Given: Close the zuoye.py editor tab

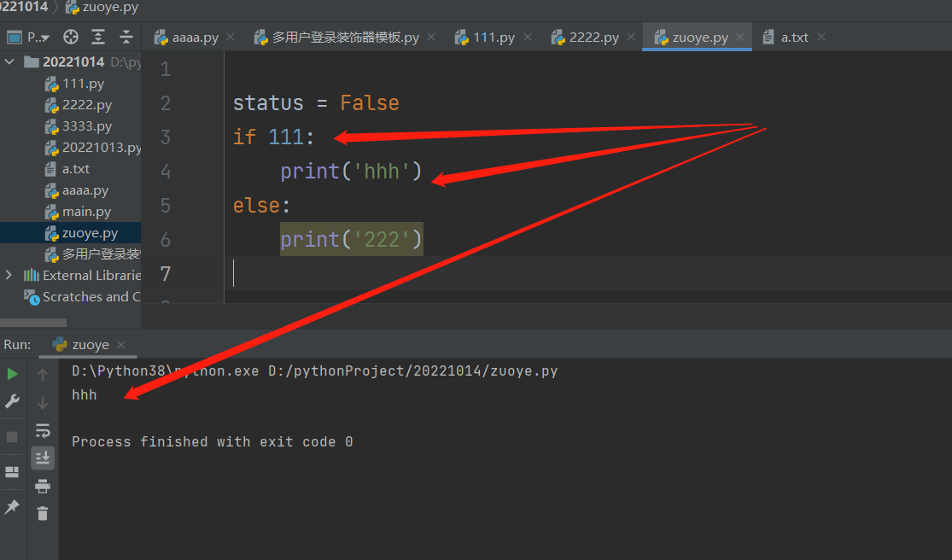Looking at the screenshot, I should click(740, 37).
